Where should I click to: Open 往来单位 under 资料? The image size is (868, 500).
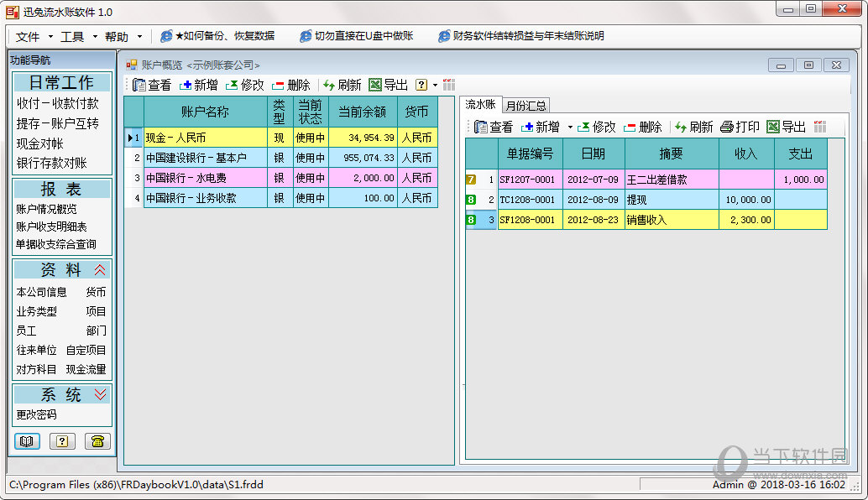pos(37,350)
